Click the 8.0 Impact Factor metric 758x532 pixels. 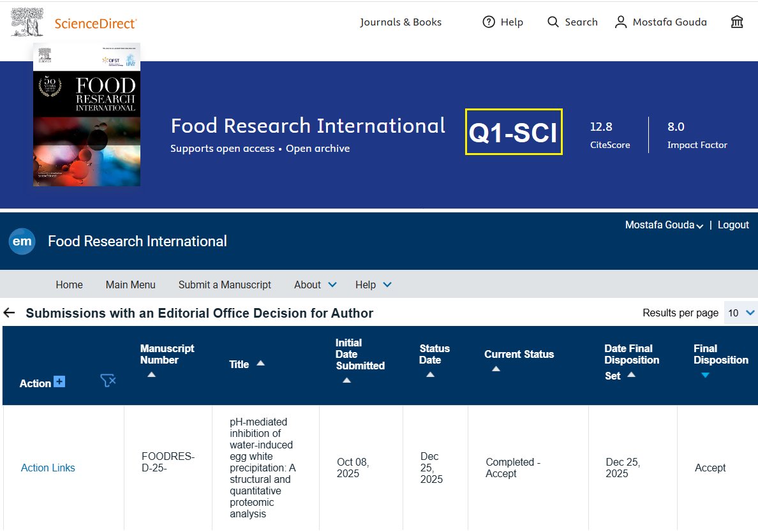(x=697, y=135)
